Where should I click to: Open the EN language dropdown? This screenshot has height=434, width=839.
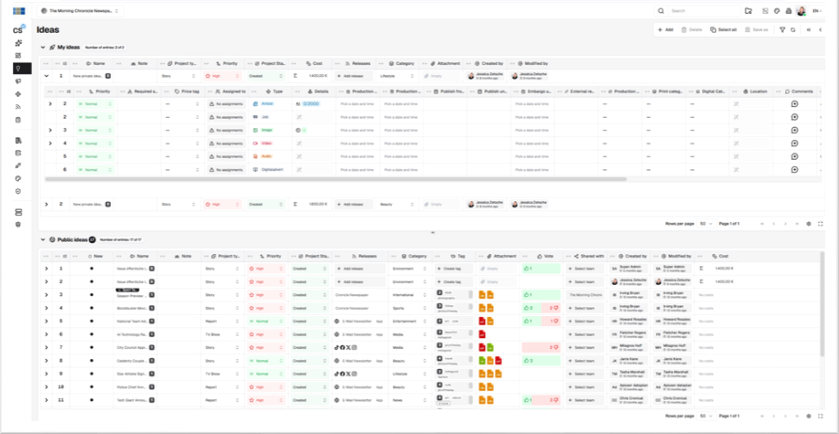coord(817,11)
